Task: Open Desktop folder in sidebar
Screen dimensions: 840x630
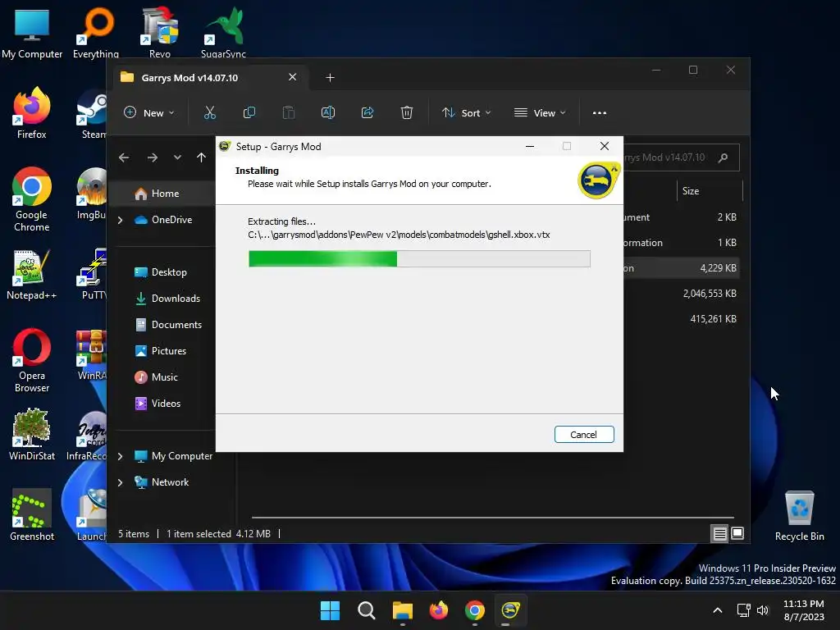Action: 161,272
